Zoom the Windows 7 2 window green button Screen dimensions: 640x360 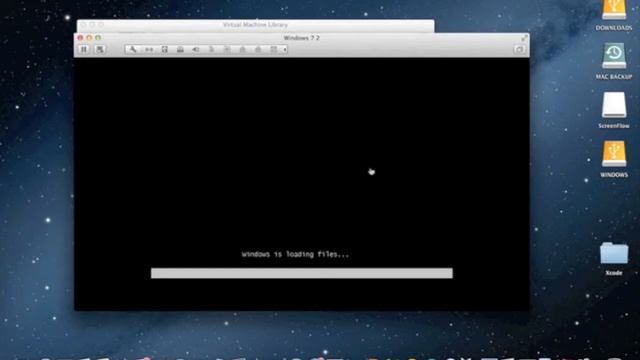(x=98, y=38)
